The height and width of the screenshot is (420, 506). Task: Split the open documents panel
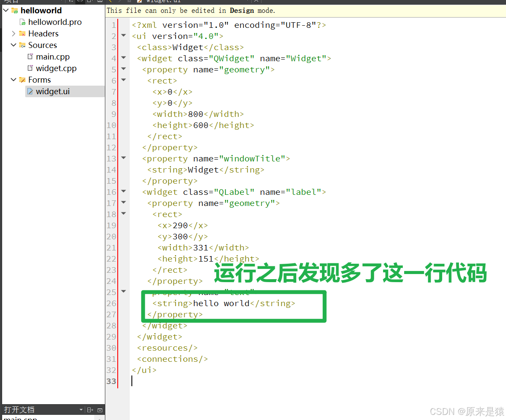click(x=90, y=410)
